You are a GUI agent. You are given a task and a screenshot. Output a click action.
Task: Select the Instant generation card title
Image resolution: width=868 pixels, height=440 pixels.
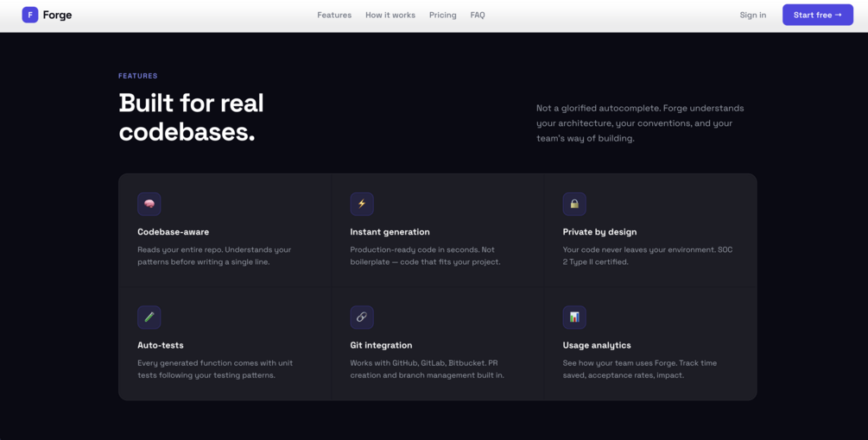[x=390, y=231]
